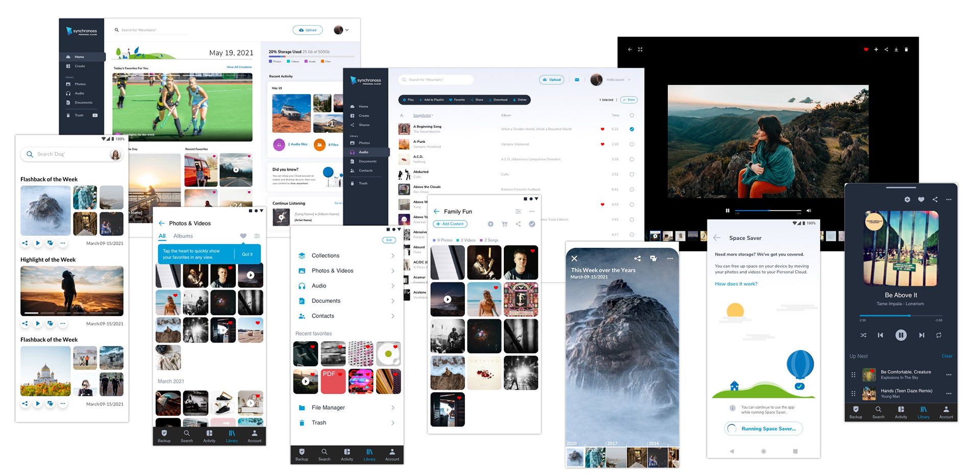The width and height of the screenshot is (980, 476).
Task: Pause the slideshow in the photo viewer
Action: 727,210
